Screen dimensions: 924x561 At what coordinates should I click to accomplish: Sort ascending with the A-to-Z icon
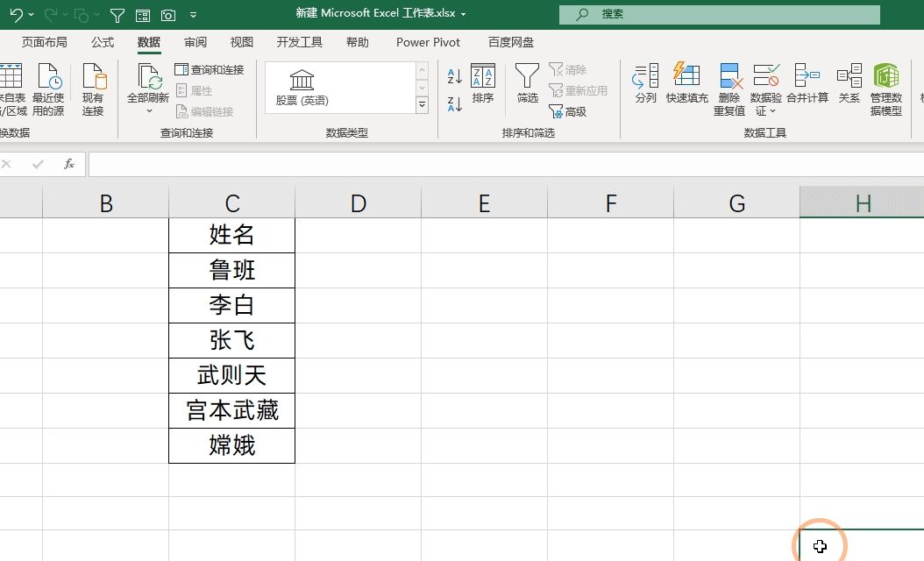[x=455, y=77]
